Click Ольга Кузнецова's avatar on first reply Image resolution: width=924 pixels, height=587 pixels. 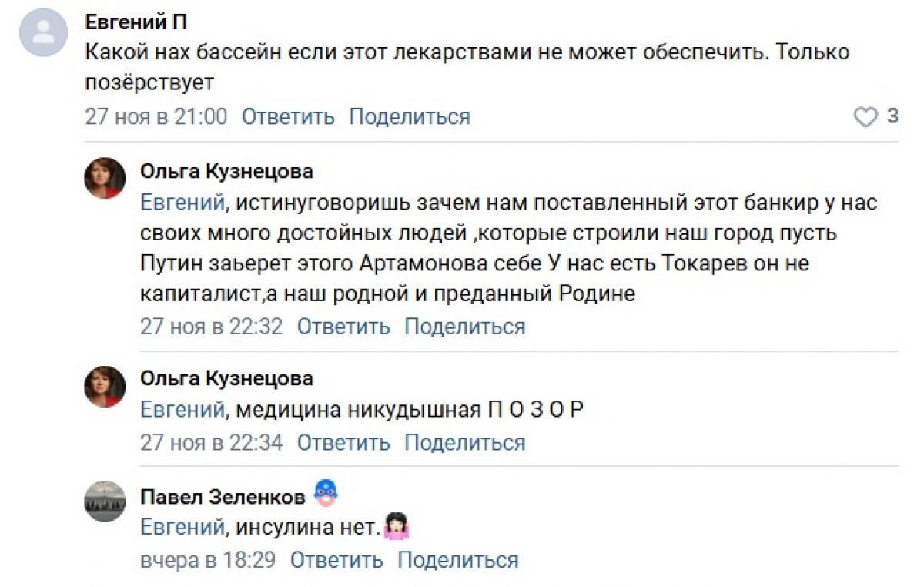(x=105, y=179)
